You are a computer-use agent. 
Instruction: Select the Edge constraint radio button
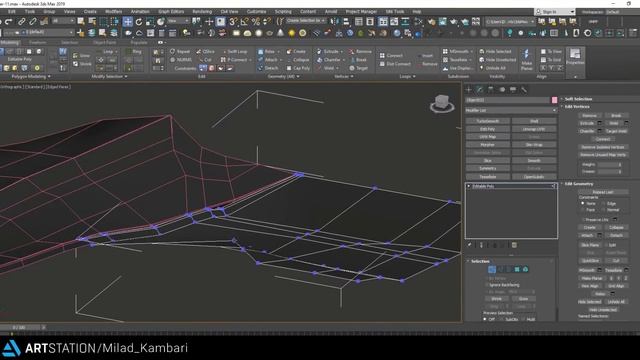point(603,203)
